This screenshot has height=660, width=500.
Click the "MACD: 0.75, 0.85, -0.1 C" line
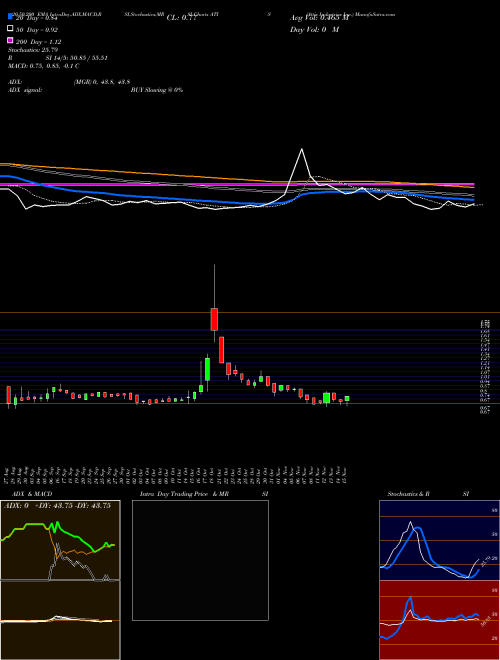44,66
